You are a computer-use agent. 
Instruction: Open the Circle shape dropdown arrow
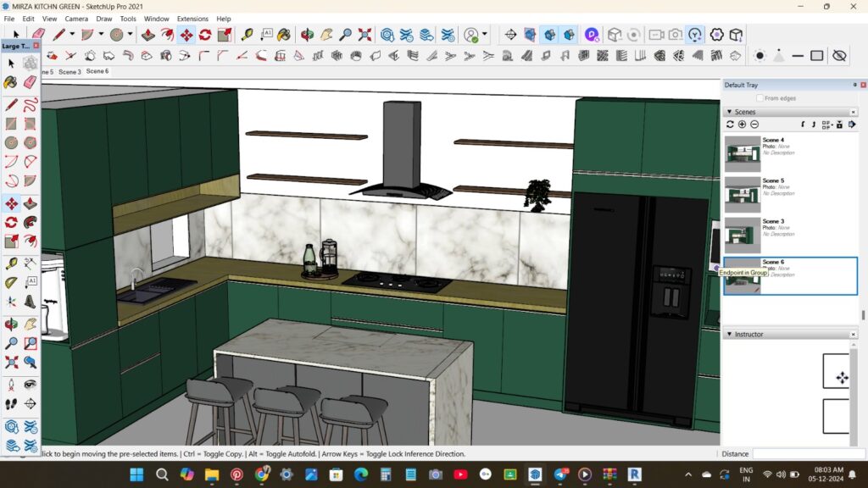130,34
